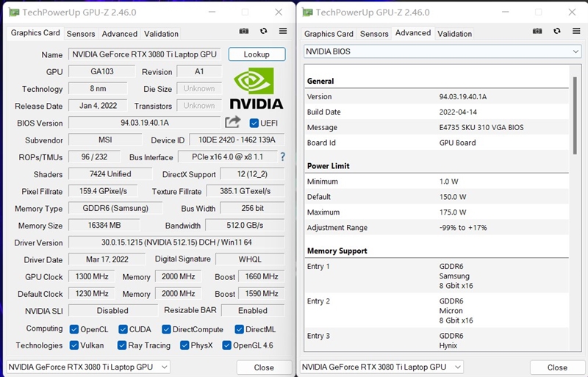
Task: Click GPU-Z app icon in right title bar
Action: point(307,12)
